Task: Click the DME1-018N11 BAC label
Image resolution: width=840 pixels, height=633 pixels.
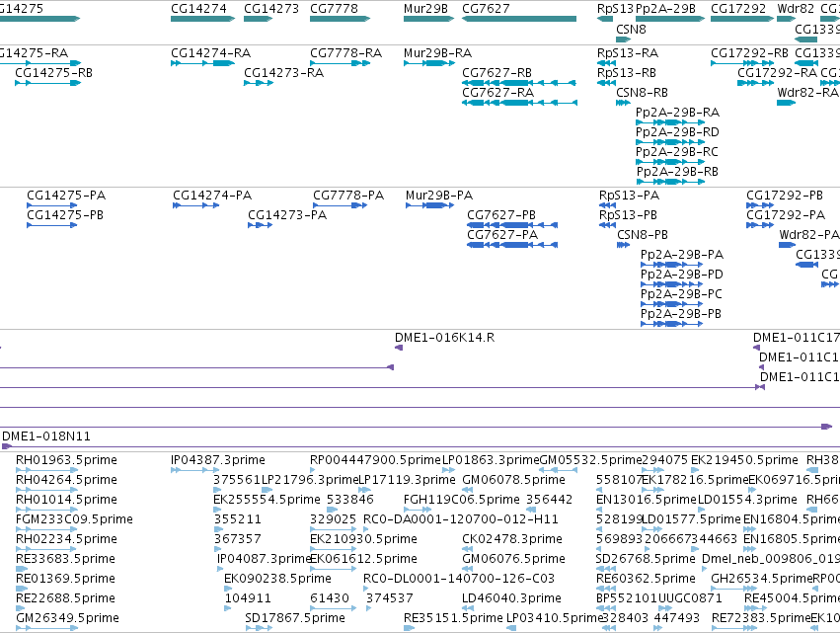Action: tap(46, 436)
